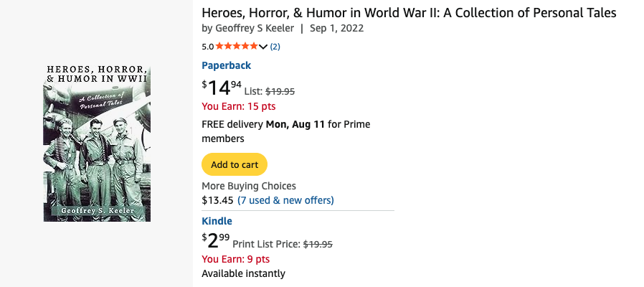
Task: Open the book cover thumbnail image
Action: (x=97, y=143)
